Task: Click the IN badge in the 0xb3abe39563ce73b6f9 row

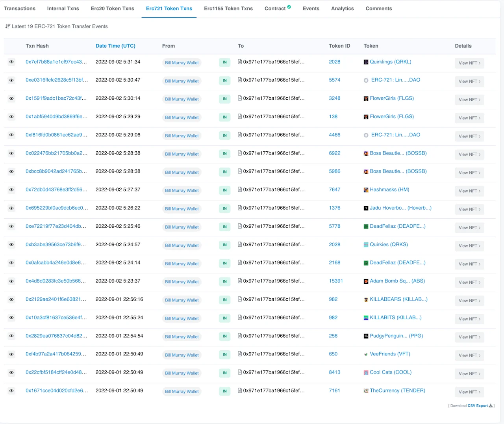Action: [x=224, y=245]
